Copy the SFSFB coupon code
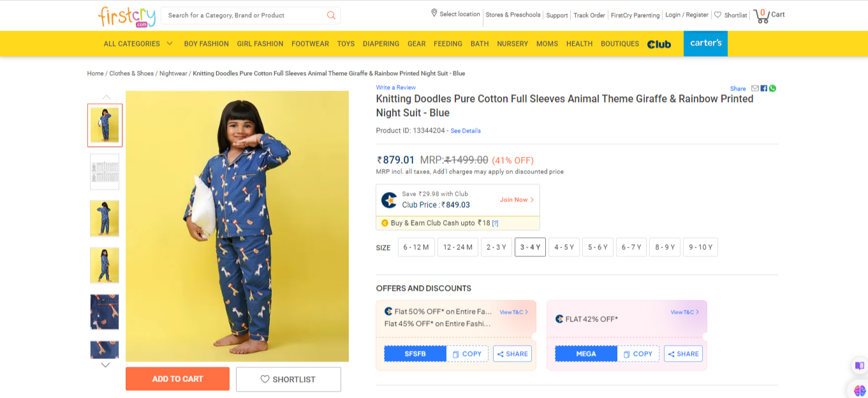 tap(467, 354)
